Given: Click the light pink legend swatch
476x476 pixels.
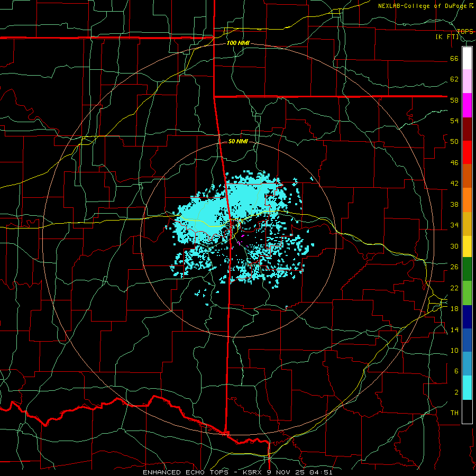Looking at the screenshot, I should (467, 81).
